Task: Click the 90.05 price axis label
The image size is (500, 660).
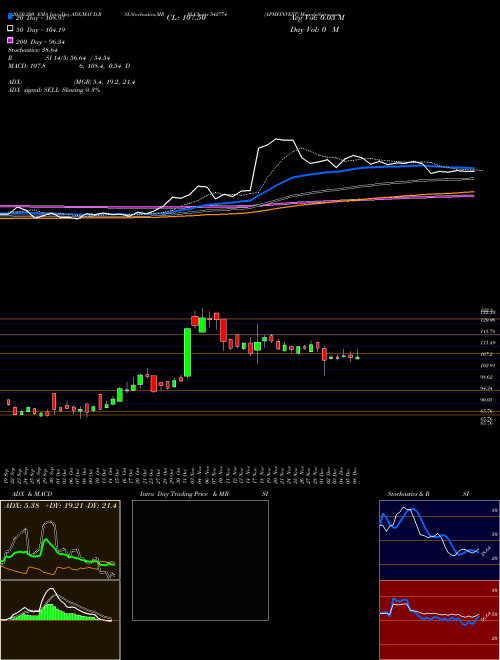Action: point(487,400)
